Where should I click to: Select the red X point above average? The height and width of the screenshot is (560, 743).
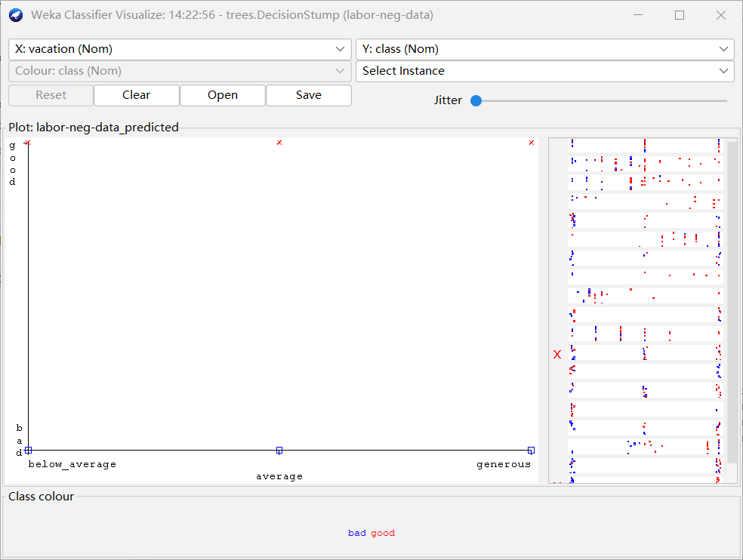point(279,143)
